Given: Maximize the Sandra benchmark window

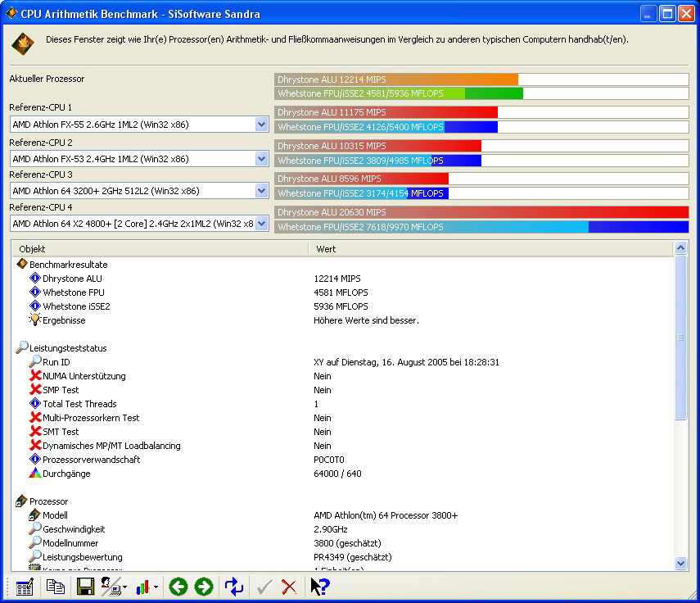Looking at the screenshot, I should click(x=667, y=13).
